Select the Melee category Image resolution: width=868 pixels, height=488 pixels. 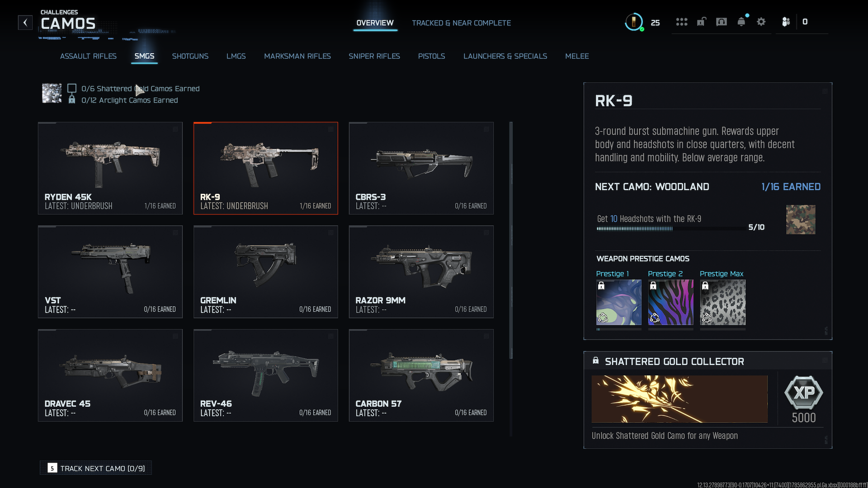[577, 56]
